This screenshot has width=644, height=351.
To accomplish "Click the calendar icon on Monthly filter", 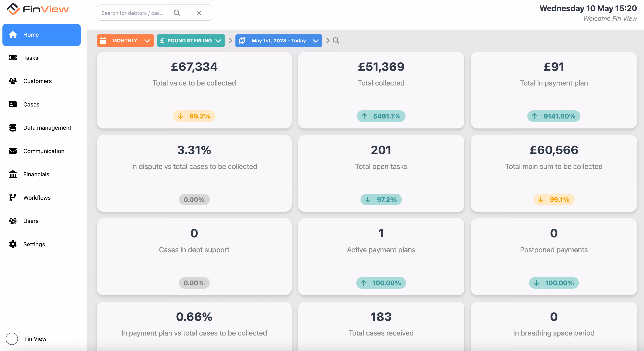I will [x=103, y=41].
